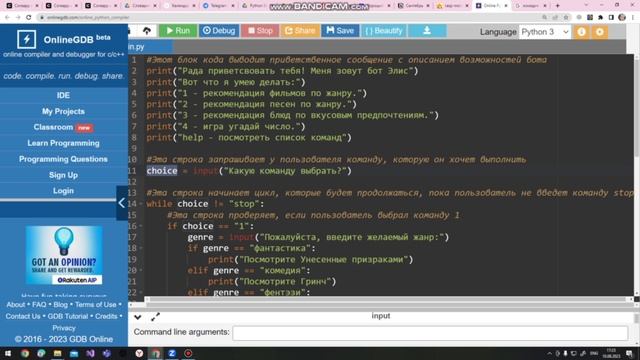This screenshot has height=360, width=640.
Task: Open Programming Questions page
Action: 63,159
